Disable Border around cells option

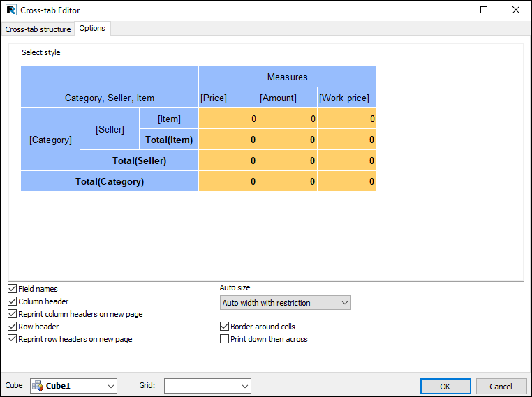[225, 327]
